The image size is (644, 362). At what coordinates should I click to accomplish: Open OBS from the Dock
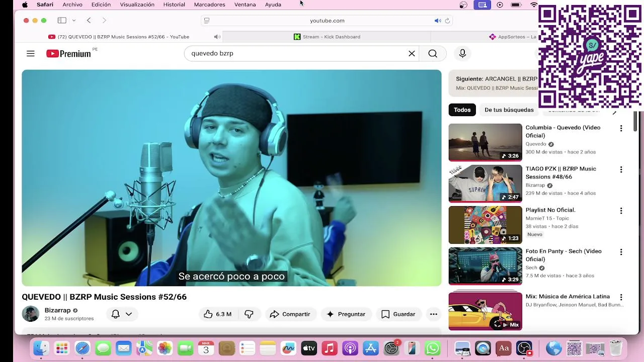tap(524, 348)
